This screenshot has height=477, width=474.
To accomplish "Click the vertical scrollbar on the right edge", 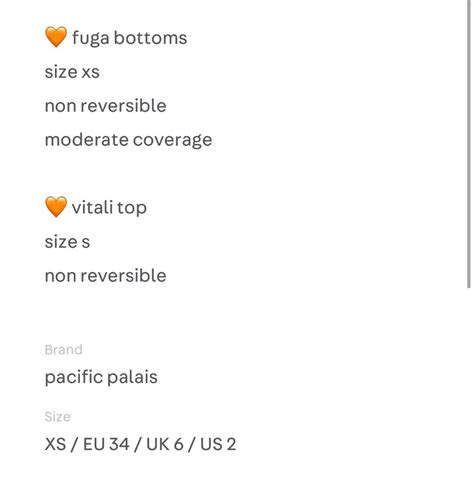I will point(469,143).
